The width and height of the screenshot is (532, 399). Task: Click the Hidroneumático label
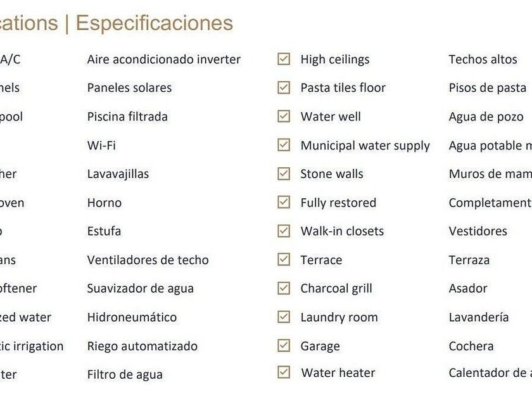[132, 317]
